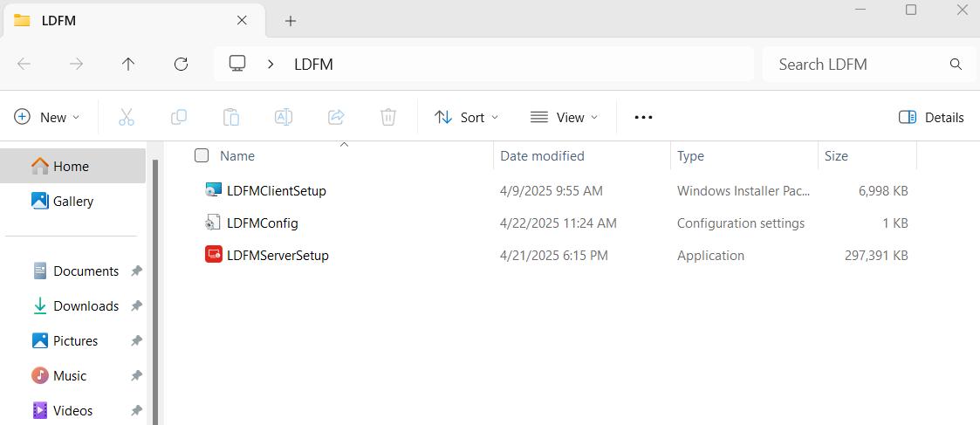Click the Copy icon in toolbar
The image size is (980, 425).
[x=179, y=117]
